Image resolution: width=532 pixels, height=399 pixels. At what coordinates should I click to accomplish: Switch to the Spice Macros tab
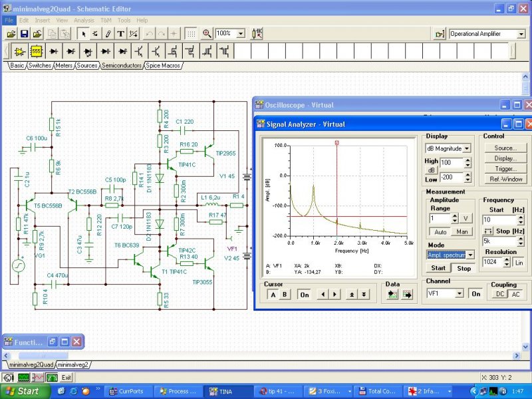[x=163, y=65]
